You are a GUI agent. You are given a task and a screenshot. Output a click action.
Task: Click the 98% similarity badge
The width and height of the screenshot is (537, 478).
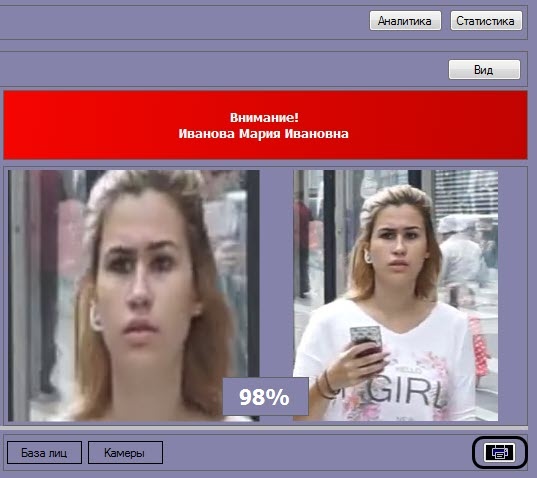[265, 397]
